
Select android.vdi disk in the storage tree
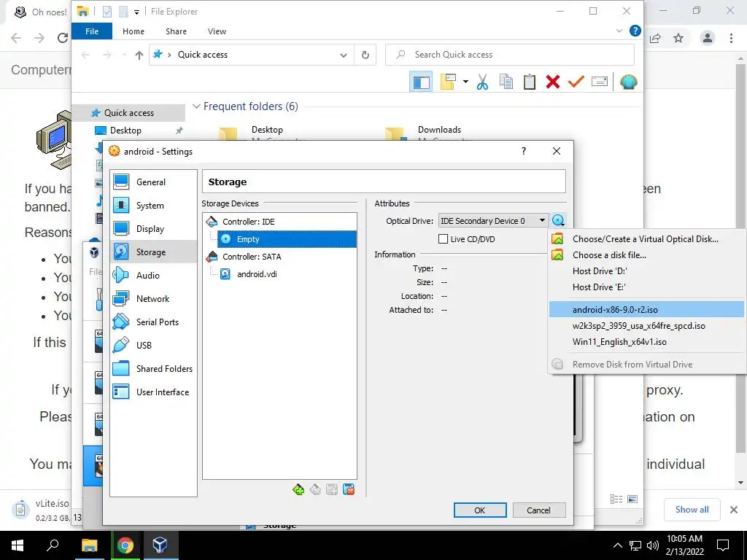[257, 274]
